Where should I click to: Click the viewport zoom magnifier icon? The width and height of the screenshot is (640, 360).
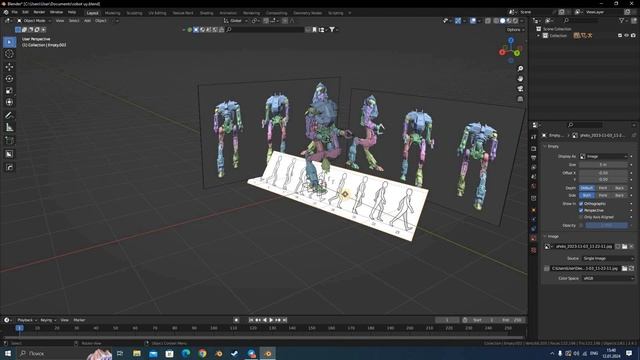pos(520,69)
